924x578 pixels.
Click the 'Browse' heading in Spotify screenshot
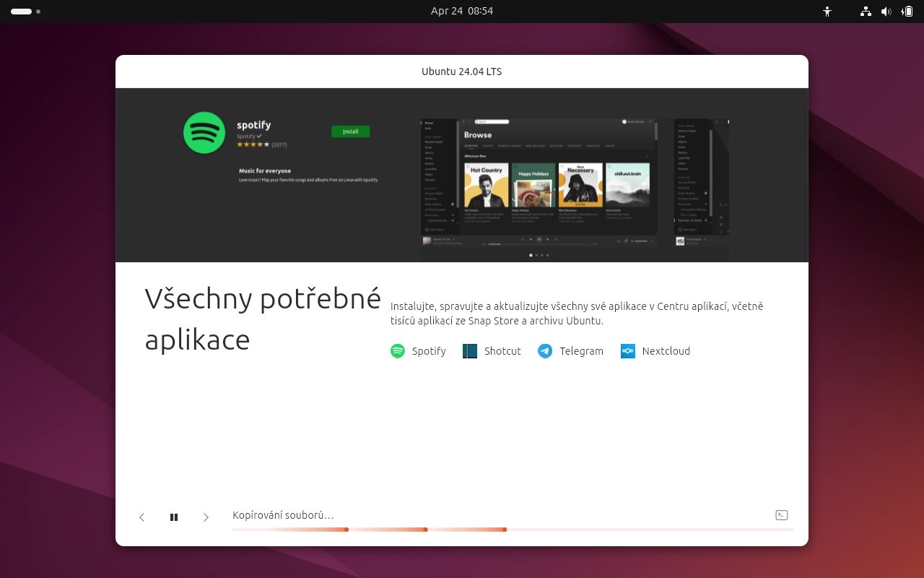[x=478, y=135]
